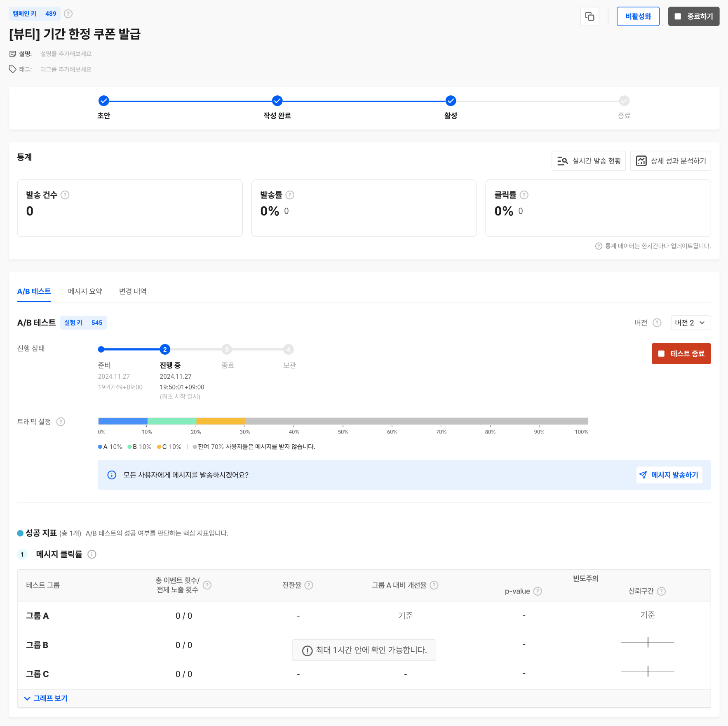Click the 그룹 B row label
Image resolution: width=728 pixels, height=726 pixels.
[37, 645]
